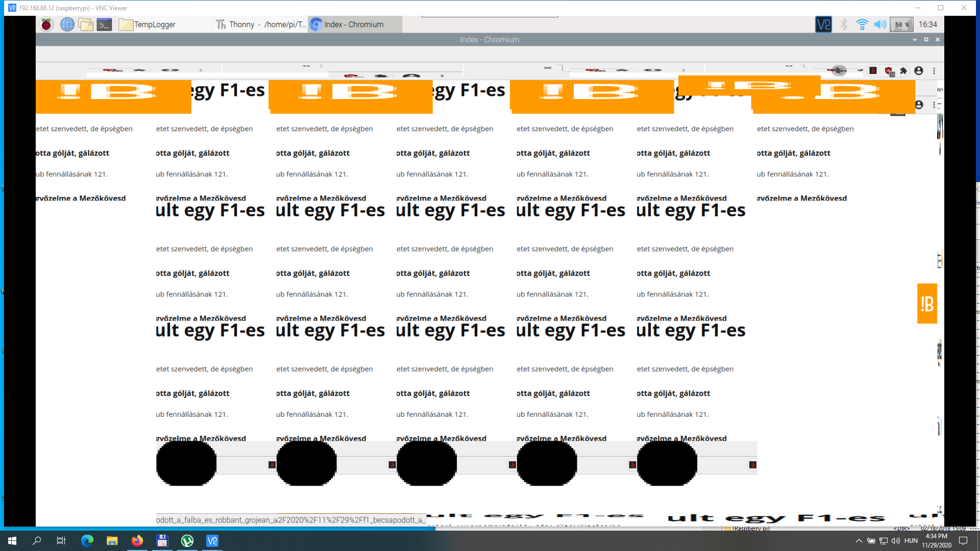Open the Extensions puzzle-piece menu

click(x=903, y=71)
